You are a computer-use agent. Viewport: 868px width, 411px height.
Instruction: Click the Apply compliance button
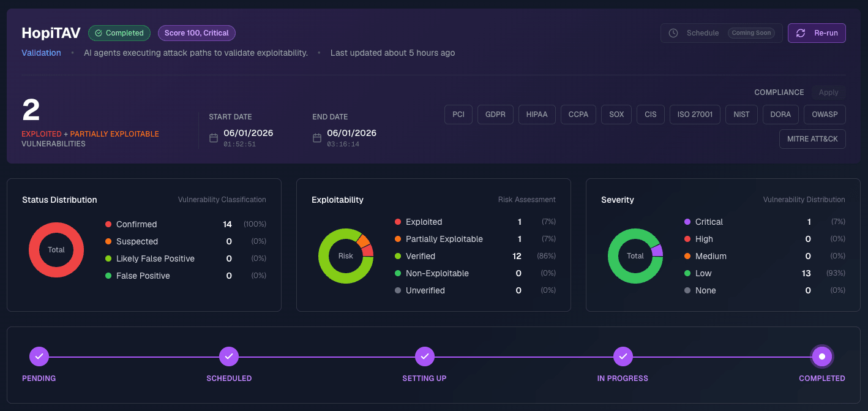[x=829, y=92]
